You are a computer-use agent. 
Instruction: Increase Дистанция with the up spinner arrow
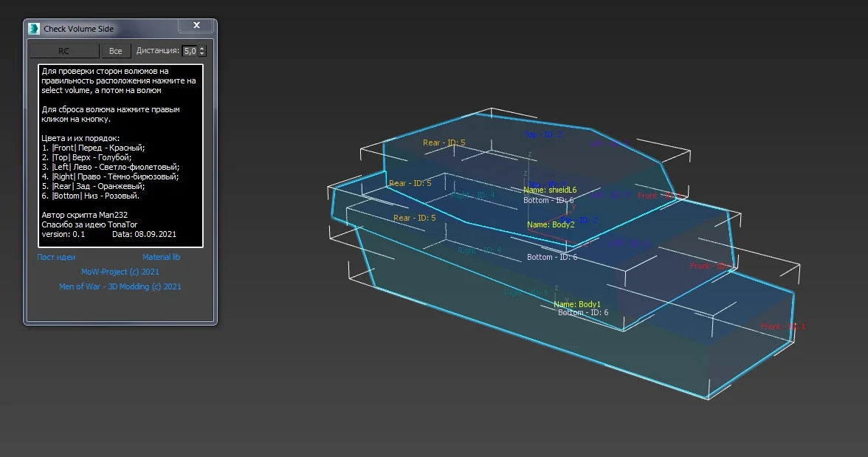point(202,48)
